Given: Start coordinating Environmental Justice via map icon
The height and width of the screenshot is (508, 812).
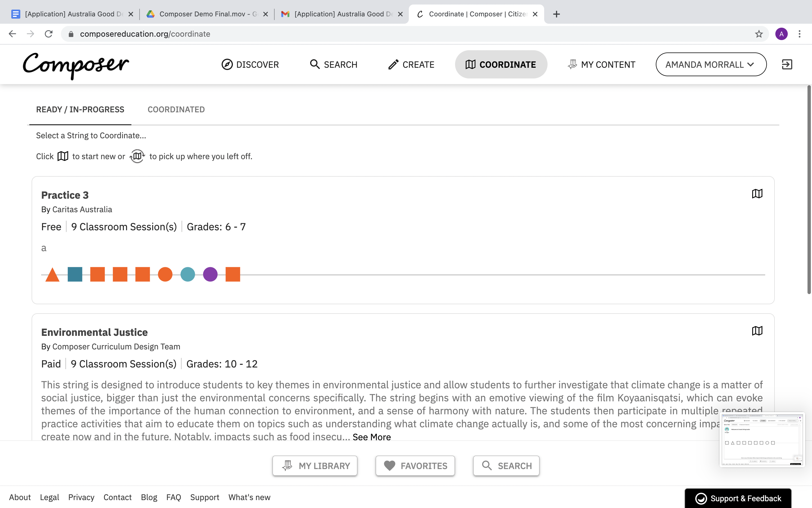Looking at the screenshot, I should pyautogui.click(x=757, y=331).
